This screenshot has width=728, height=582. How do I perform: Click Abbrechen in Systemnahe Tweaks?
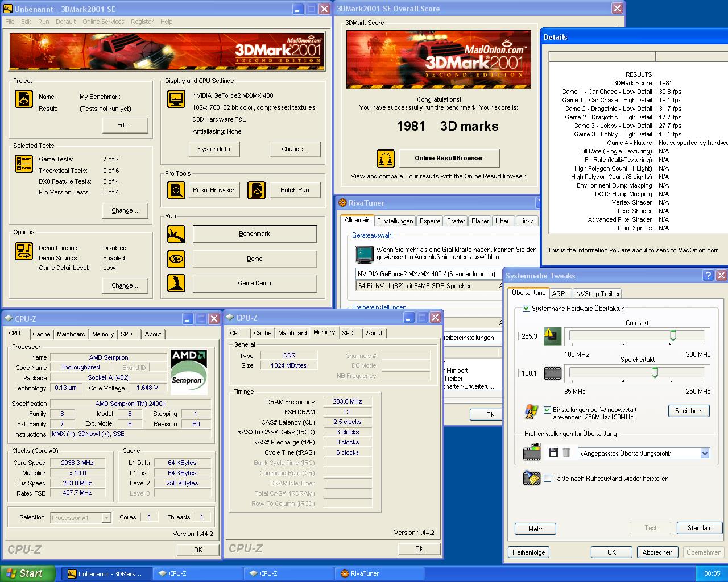coord(657,552)
